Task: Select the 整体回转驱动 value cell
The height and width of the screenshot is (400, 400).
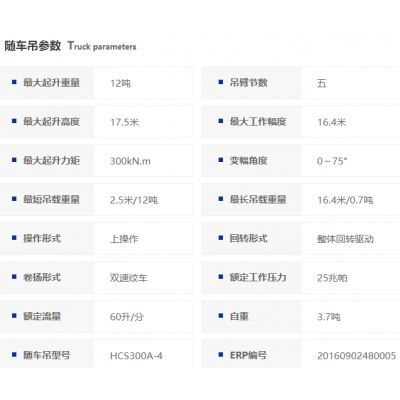Action: click(x=351, y=239)
